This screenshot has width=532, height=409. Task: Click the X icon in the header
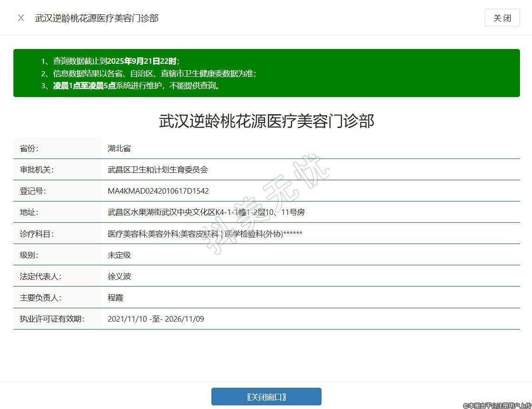pyautogui.click(x=21, y=18)
